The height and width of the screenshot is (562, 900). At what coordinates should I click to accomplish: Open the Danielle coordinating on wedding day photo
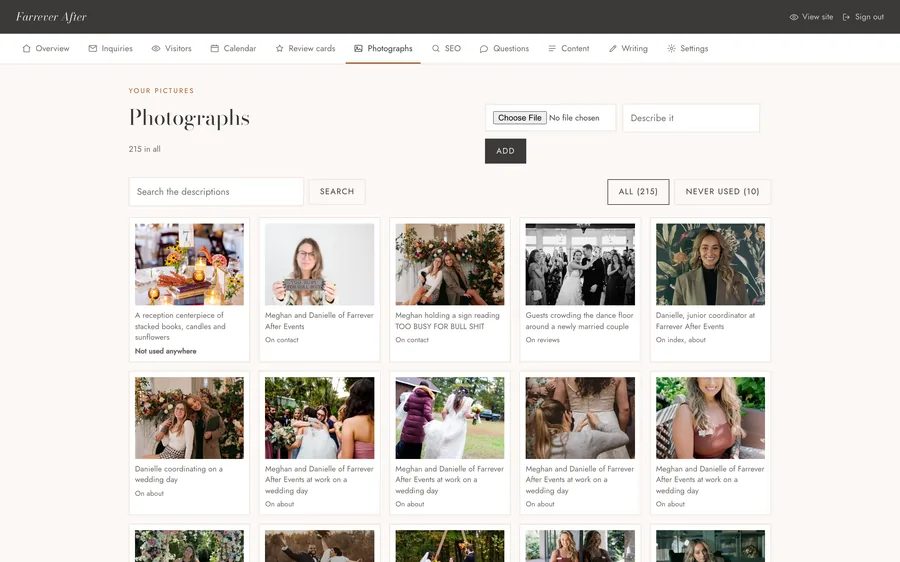tap(189, 418)
